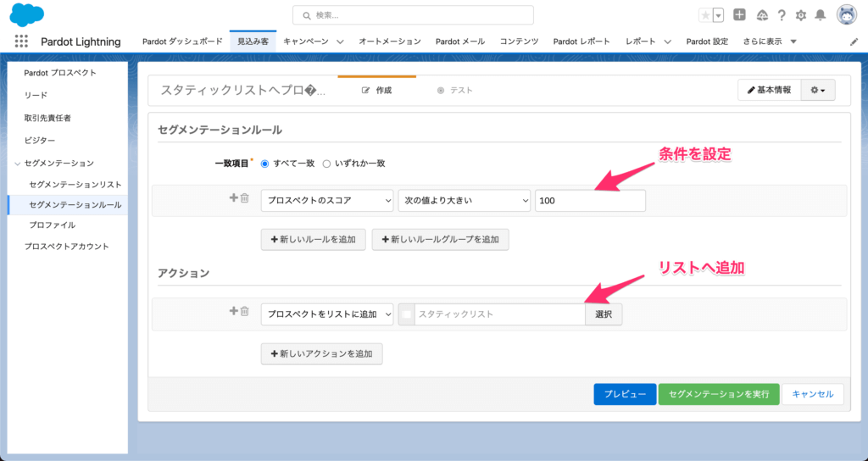Add a rule with the plus icon beside プロスペクトのスコア
868x461 pixels.
(234, 197)
